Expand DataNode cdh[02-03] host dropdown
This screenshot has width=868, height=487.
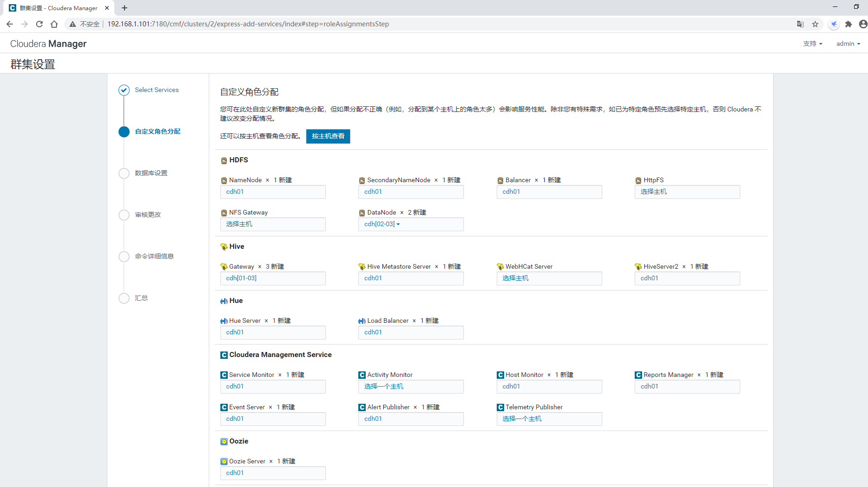click(x=382, y=224)
